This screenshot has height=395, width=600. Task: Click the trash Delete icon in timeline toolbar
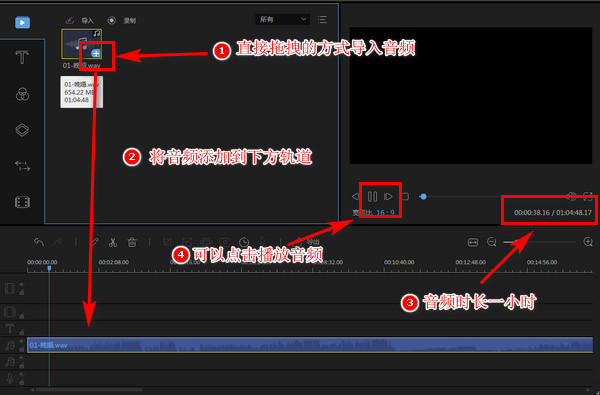pos(132,242)
